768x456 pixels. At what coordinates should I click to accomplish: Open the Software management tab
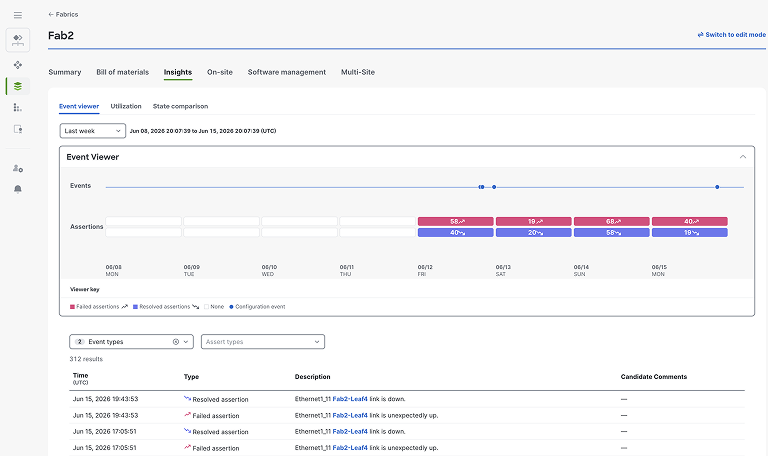[287, 72]
